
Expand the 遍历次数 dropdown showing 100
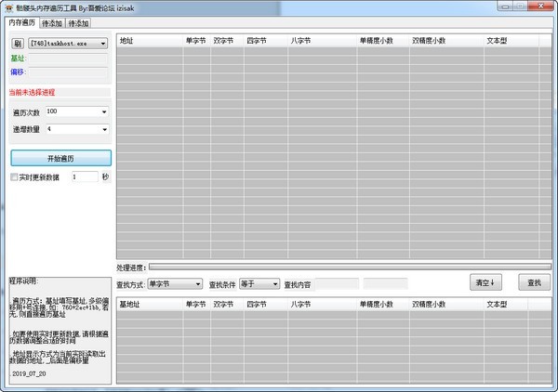77,111
